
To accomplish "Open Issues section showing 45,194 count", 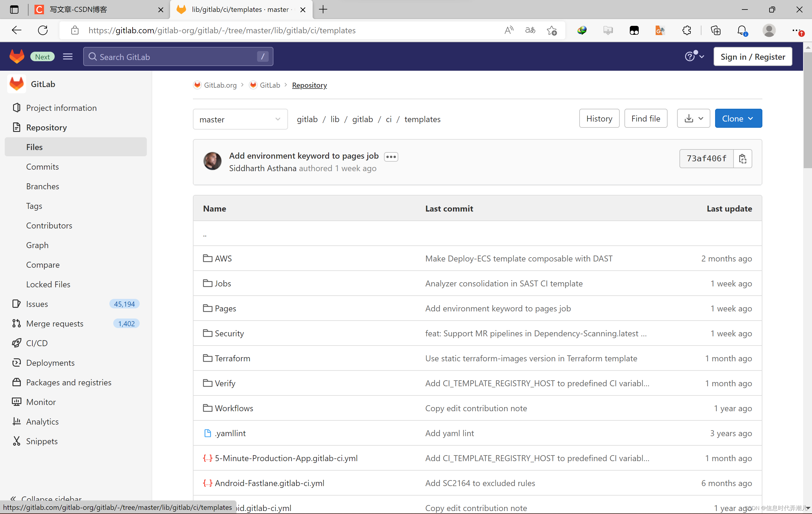I will [75, 303].
